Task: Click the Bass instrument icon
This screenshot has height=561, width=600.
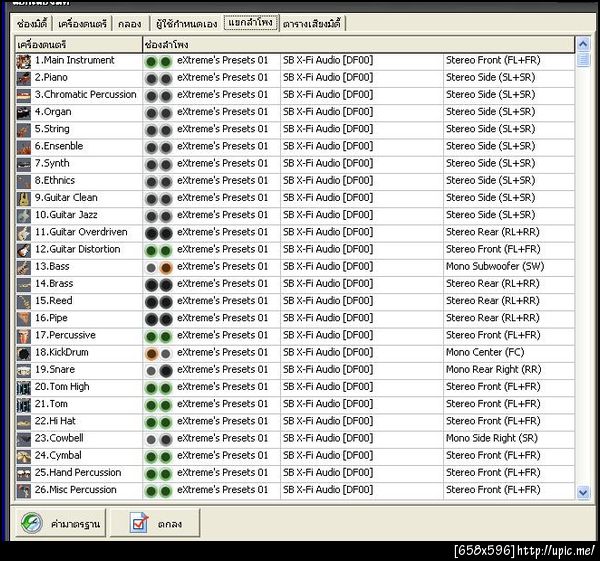Action: [24, 267]
